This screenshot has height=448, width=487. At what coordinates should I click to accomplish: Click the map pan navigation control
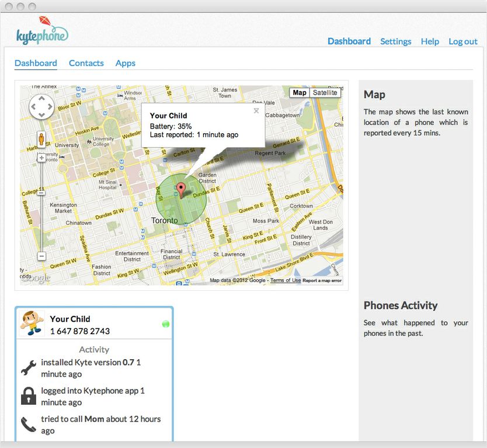coord(41,107)
